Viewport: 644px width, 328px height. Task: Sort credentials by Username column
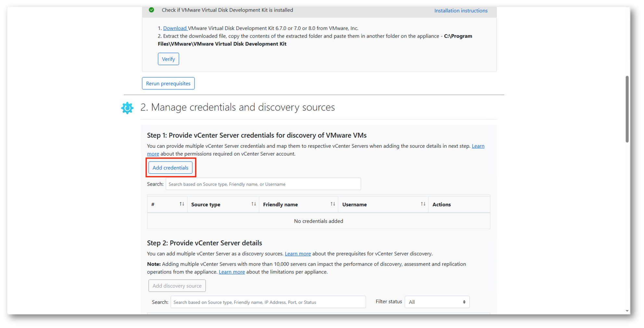pyautogui.click(x=423, y=204)
